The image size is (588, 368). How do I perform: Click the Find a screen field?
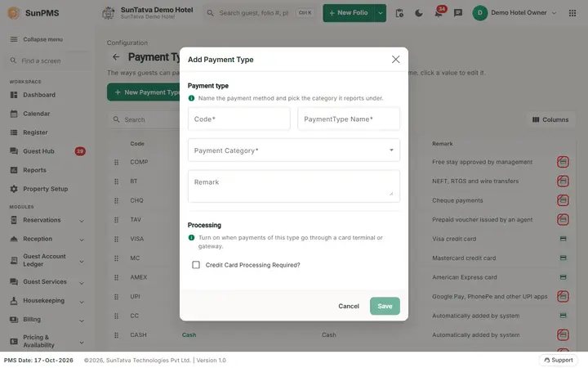click(47, 61)
